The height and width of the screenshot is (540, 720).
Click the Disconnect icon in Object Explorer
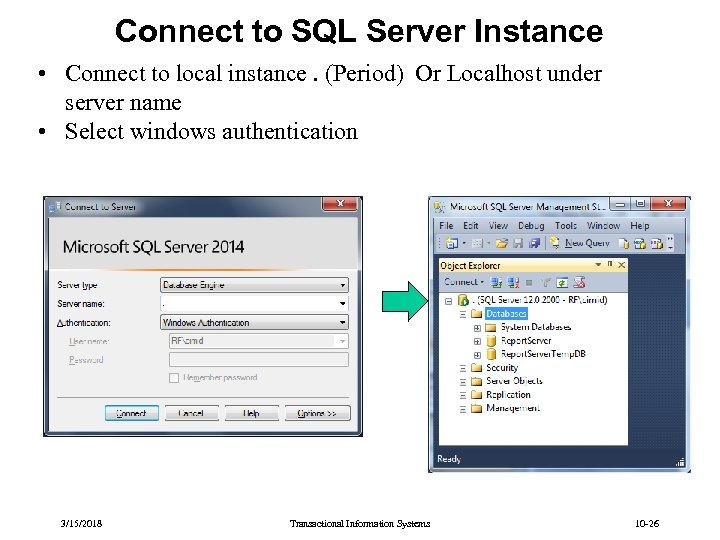coord(513,282)
